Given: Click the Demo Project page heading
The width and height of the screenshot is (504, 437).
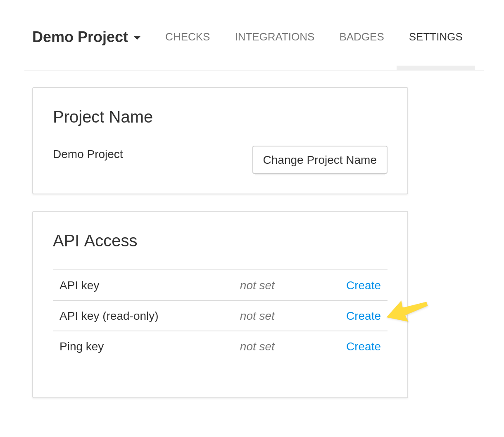Looking at the screenshot, I should click(80, 37).
